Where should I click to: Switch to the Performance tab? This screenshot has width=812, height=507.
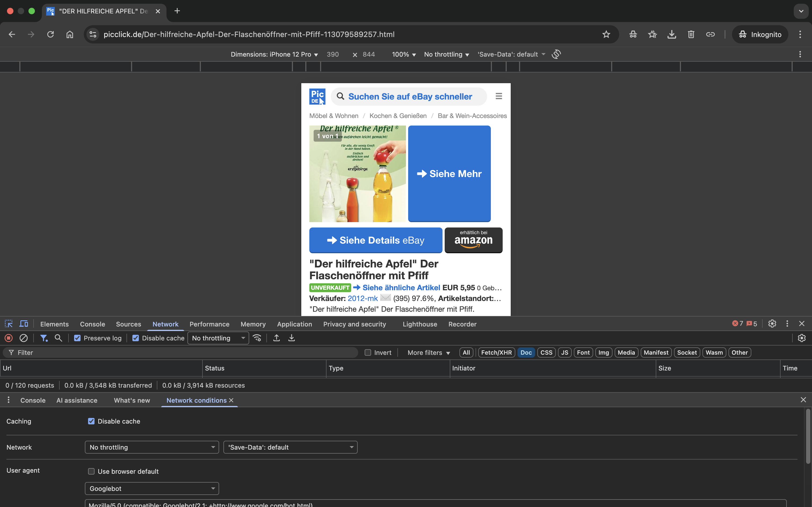209,324
